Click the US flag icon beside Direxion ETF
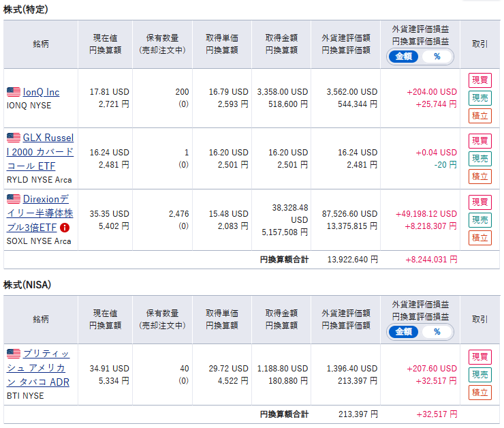504x428 pixels. coord(14,199)
